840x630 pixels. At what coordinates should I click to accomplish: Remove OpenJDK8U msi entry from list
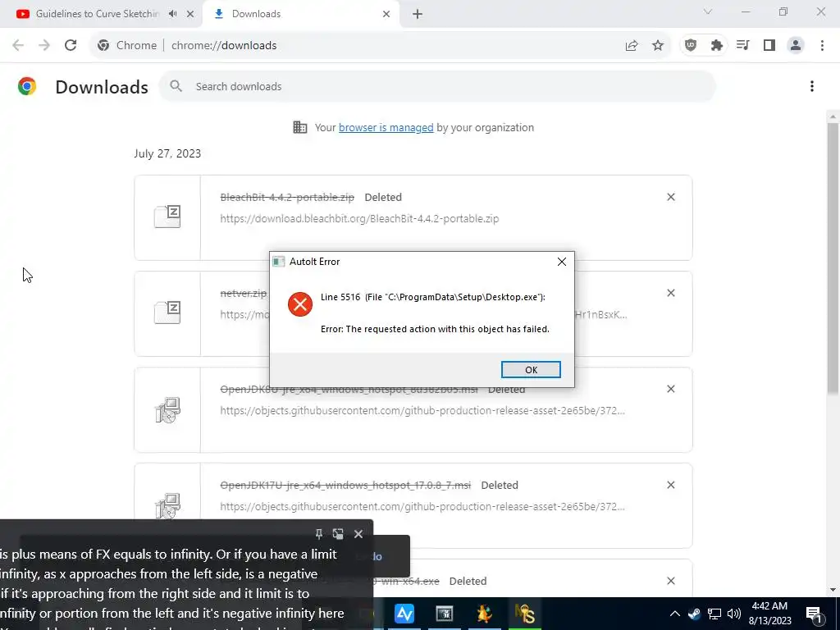point(671,389)
